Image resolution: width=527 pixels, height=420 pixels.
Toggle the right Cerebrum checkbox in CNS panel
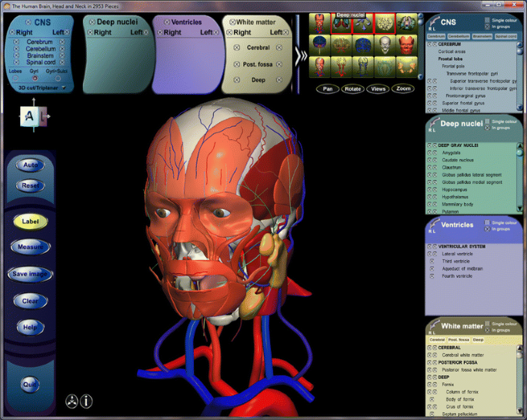coord(16,42)
